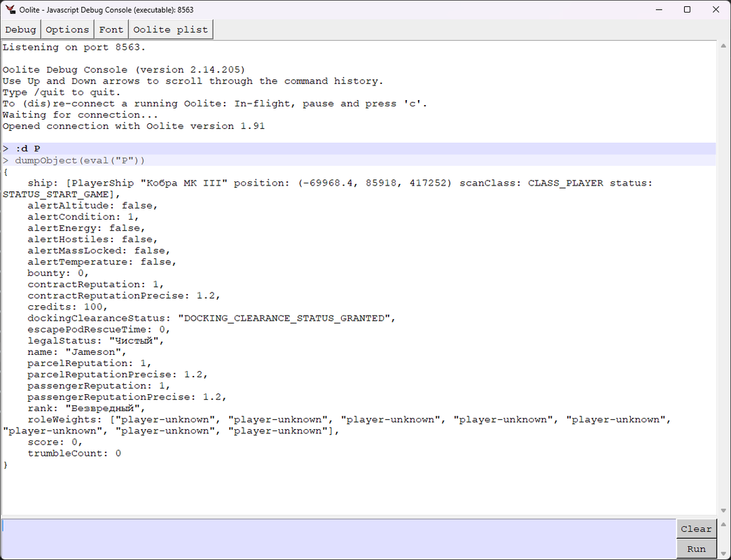
Task: Click 'contractReputationPrecise: 1.2' line
Action: [x=124, y=296]
